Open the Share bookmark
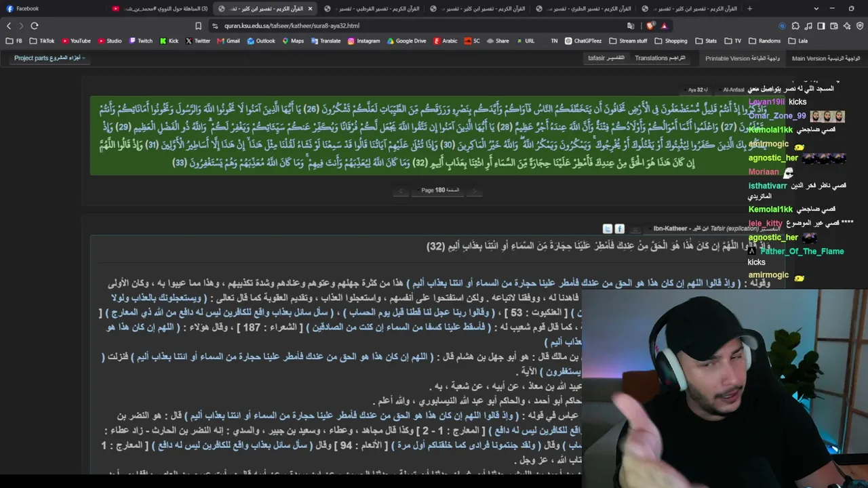 coord(498,41)
